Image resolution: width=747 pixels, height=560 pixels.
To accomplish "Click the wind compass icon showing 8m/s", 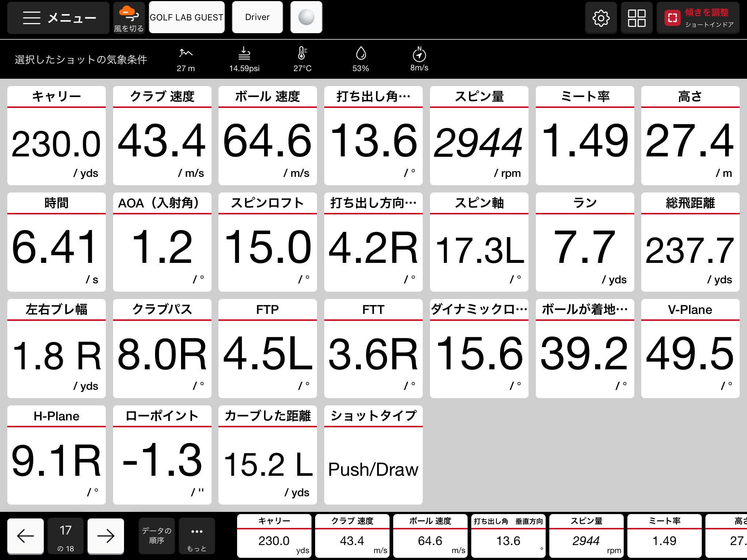I will 419,55.
